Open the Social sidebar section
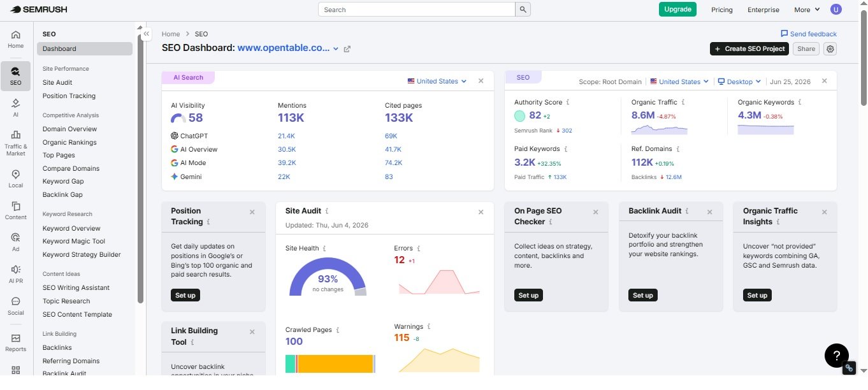Image resolution: width=868 pixels, height=390 pixels. [16, 306]
